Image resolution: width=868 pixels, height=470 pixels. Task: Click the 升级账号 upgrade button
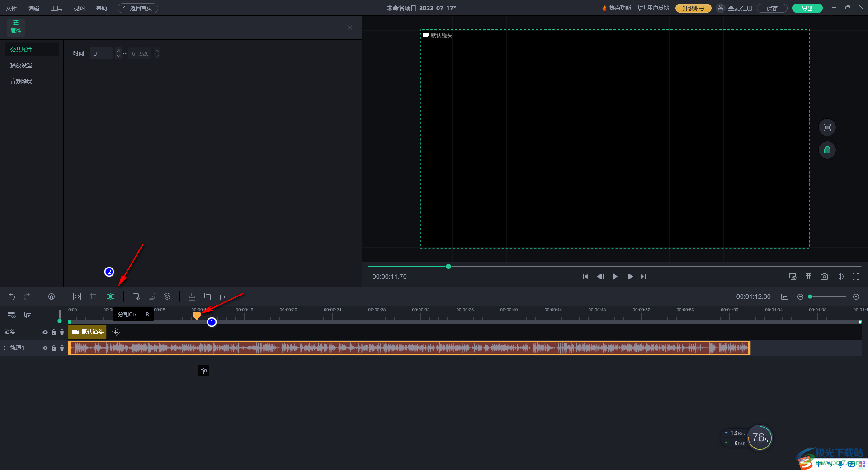click(x=693, y=8)
